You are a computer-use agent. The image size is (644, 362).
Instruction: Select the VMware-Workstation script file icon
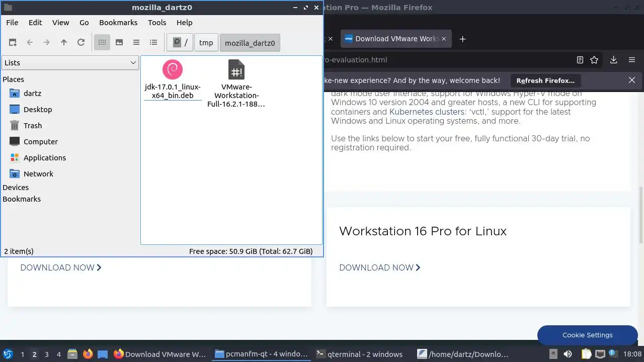pos(236,69)
